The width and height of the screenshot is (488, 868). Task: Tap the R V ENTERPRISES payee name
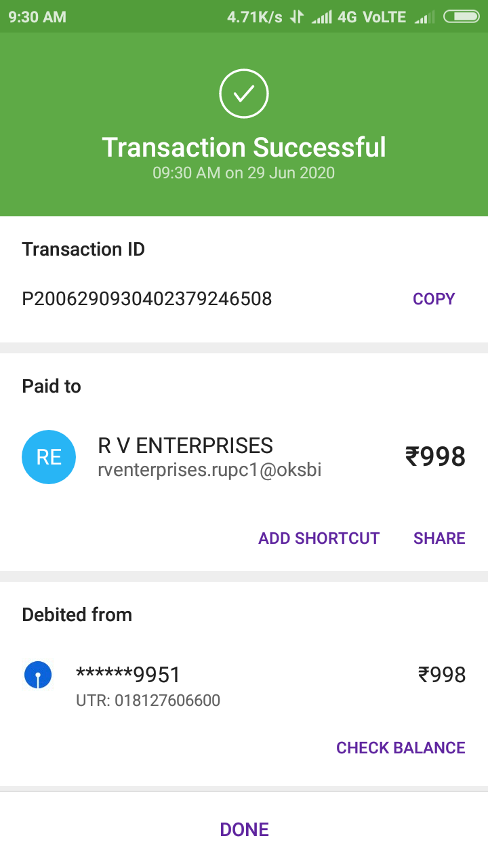click(x=186, y=446)
